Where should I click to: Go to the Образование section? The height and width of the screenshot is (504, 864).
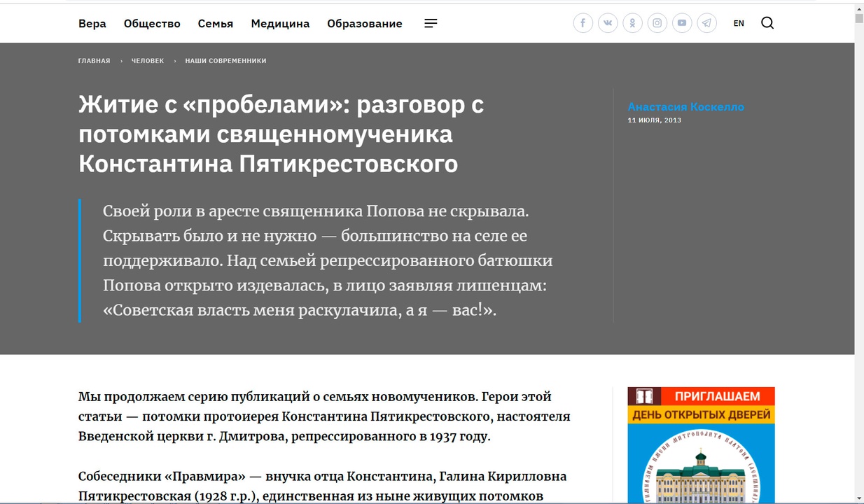click(365, 23)
